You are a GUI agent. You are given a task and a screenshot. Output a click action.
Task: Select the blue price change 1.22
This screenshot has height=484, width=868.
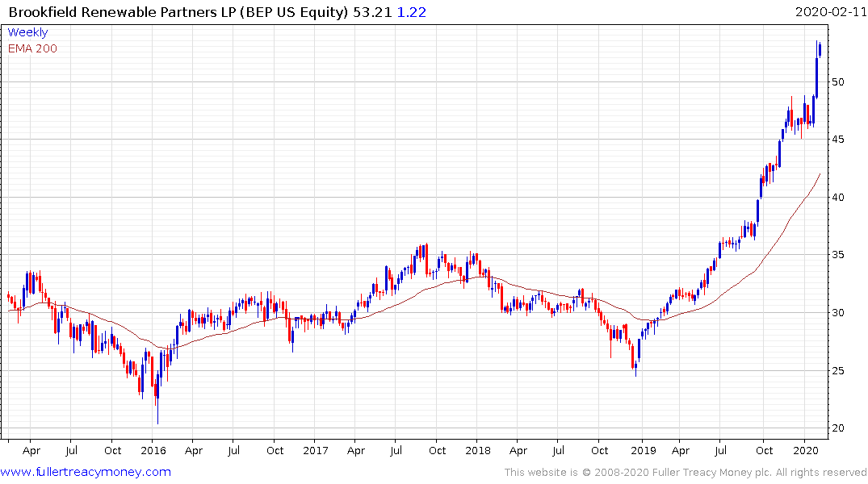pos(413,12)
